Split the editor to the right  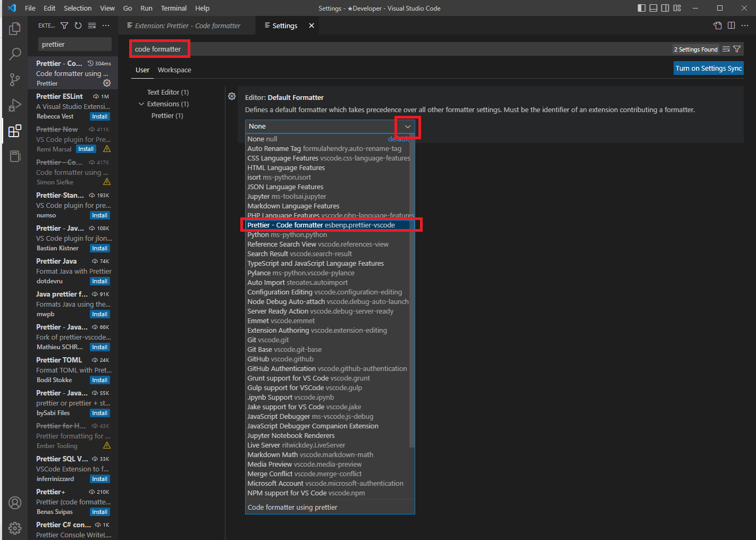tap(732, 26)
